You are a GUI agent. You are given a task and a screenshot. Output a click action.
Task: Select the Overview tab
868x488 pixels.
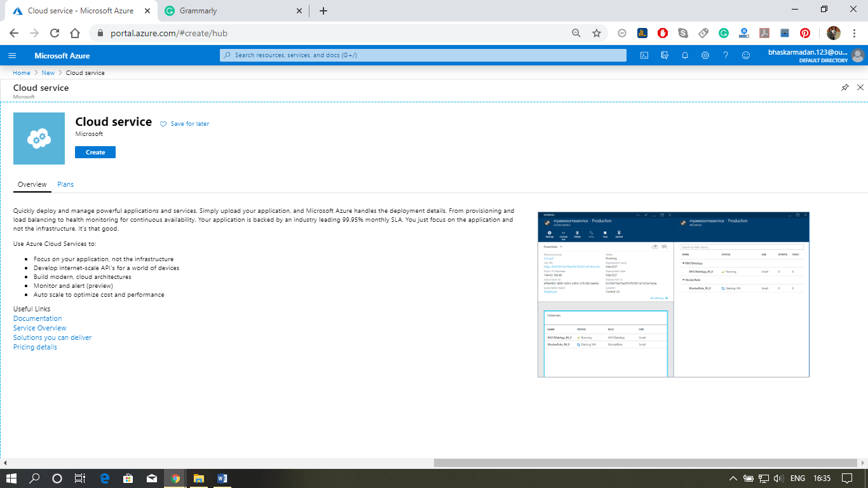[32, 184]
